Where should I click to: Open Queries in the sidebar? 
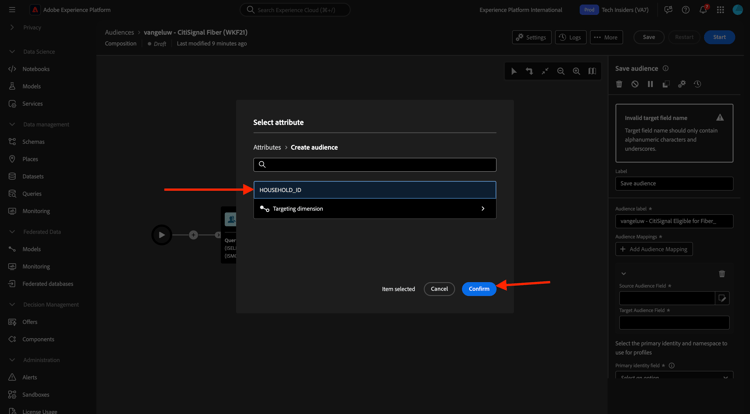point(32,194)
